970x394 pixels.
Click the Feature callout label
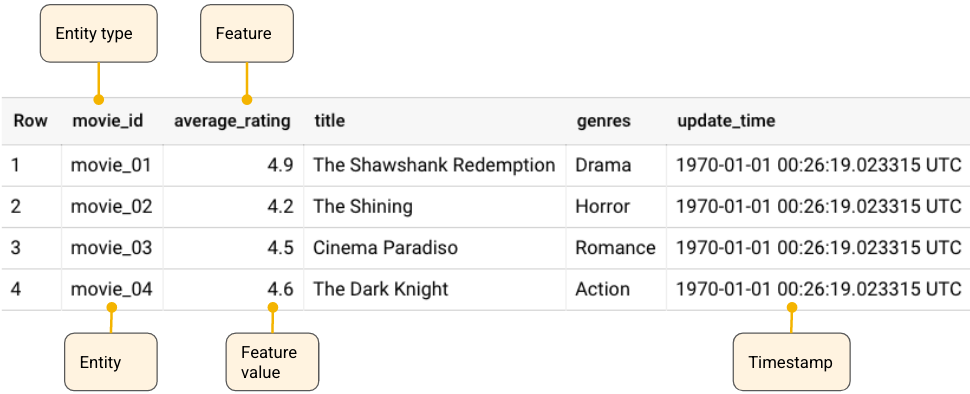pyautogui.click(x=247, y=33)
